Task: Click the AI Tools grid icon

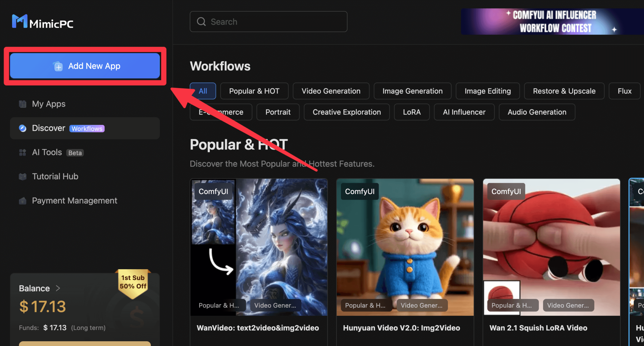Action: click(x=23, y=153)
